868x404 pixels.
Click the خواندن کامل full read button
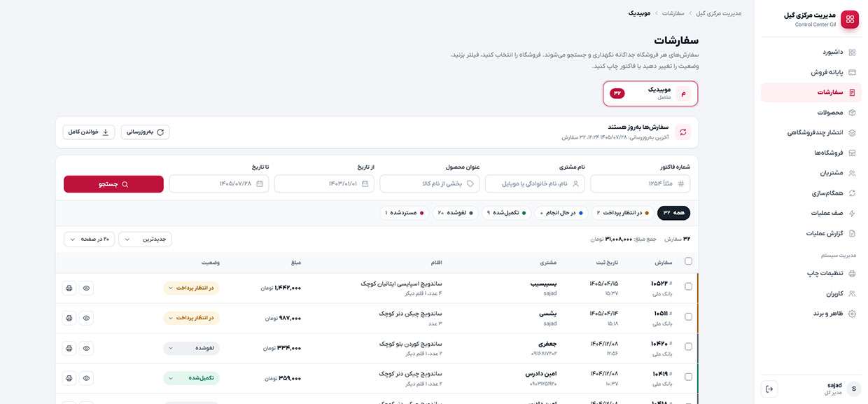(x=89, y=132)
